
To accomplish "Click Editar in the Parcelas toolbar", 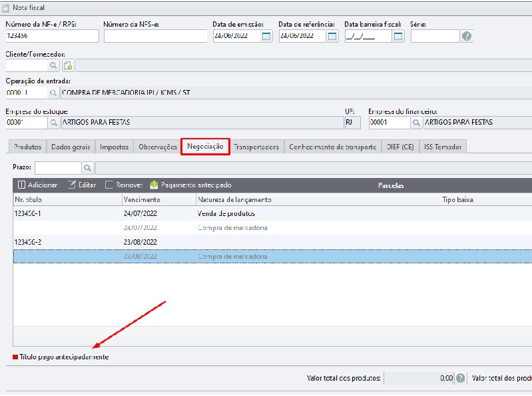I will pyautogui.click(x=82, y=185).
